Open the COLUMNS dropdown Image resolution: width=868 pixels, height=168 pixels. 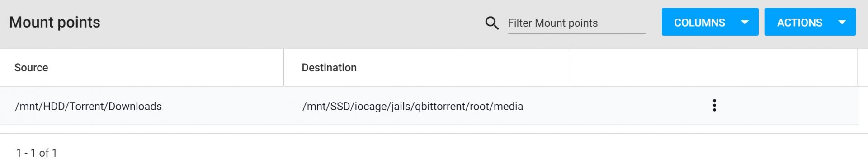point(710,22)
